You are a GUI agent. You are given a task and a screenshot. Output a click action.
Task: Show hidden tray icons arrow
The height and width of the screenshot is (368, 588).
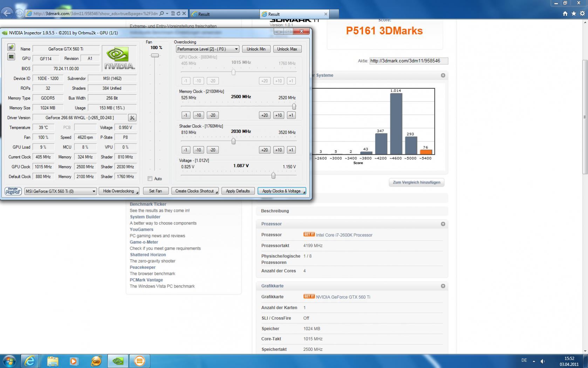(x=534, y=361)
